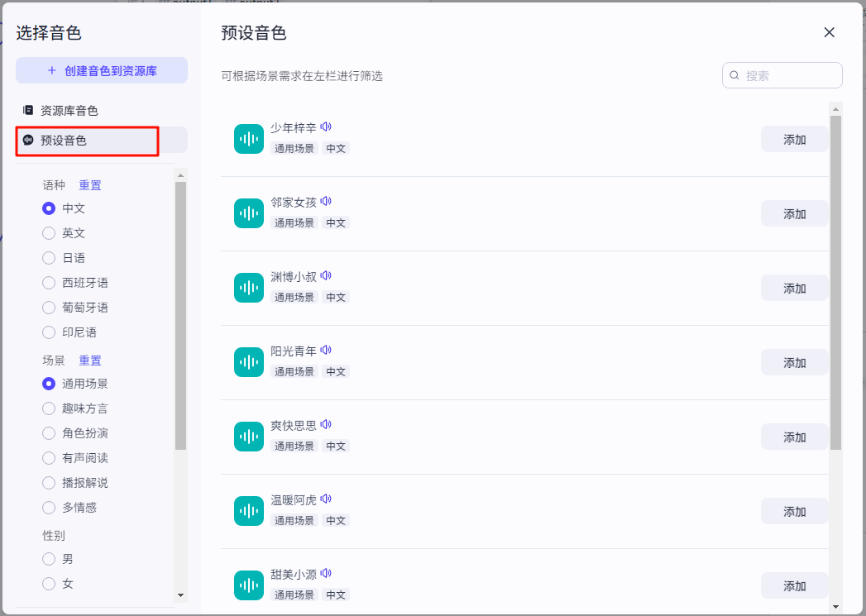Viewport: 866px width, 616px height.
Task: Play preview sound for 少年梓辛 voice
Action: (x=326, y=127)
